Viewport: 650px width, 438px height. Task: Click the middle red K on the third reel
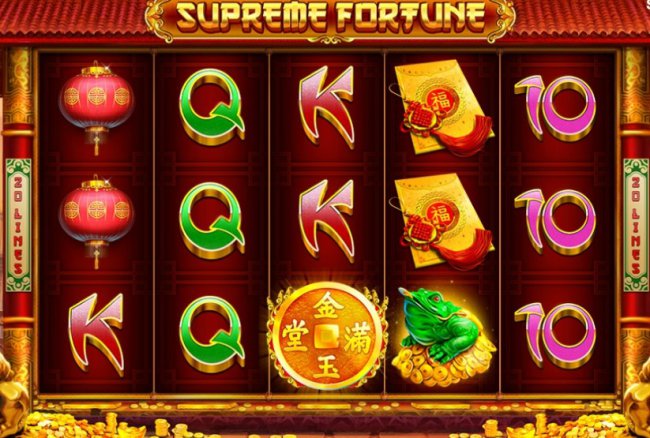point(327,221)
